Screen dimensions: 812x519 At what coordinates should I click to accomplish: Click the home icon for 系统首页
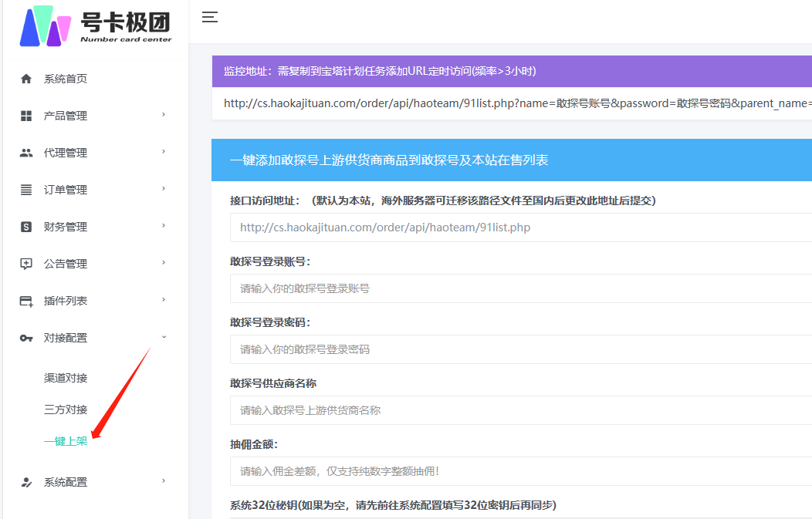[x=26, y=79]
